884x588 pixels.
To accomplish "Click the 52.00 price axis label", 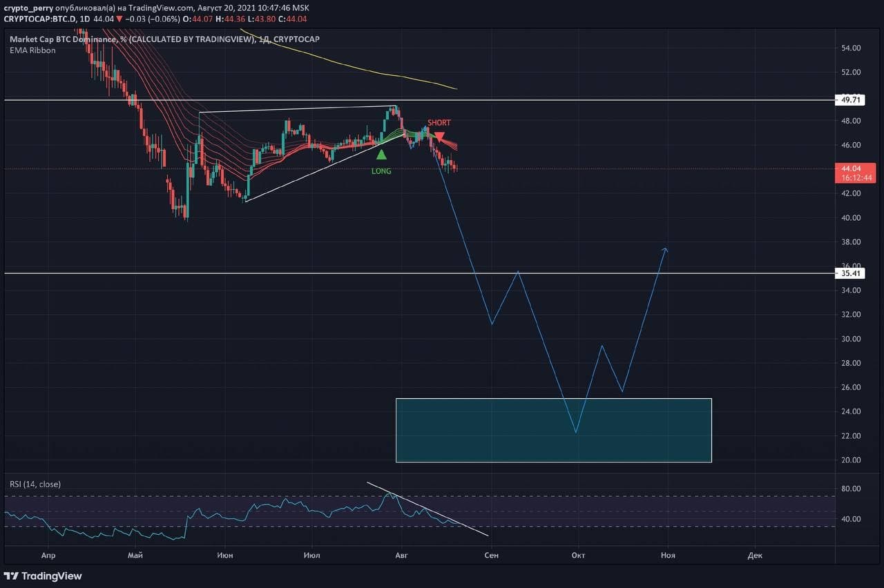I will click(x=850, y=72).
